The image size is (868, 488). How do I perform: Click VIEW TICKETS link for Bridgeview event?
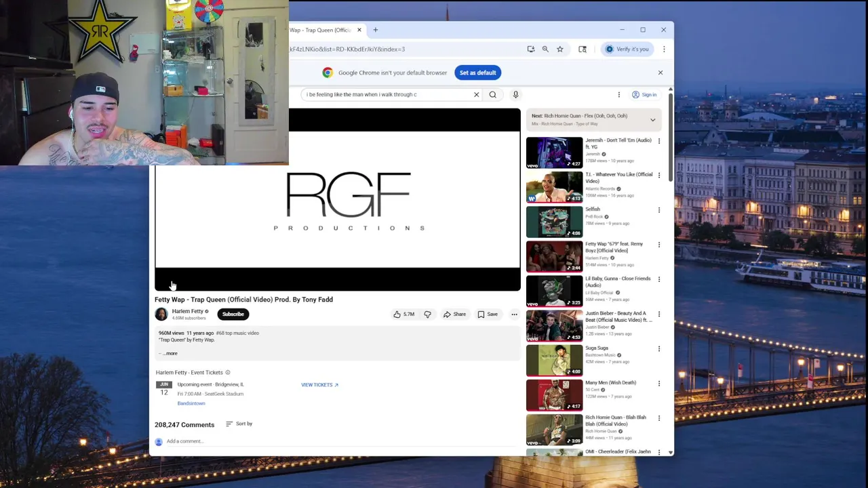click(x=319, y=385)
